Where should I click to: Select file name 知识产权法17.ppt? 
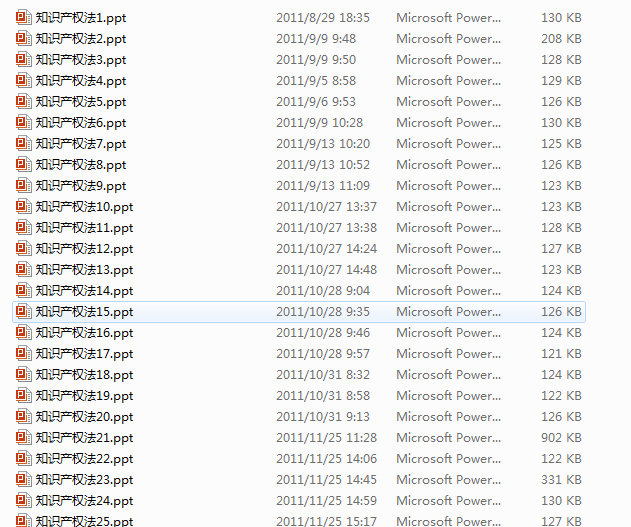coord(85,354)
